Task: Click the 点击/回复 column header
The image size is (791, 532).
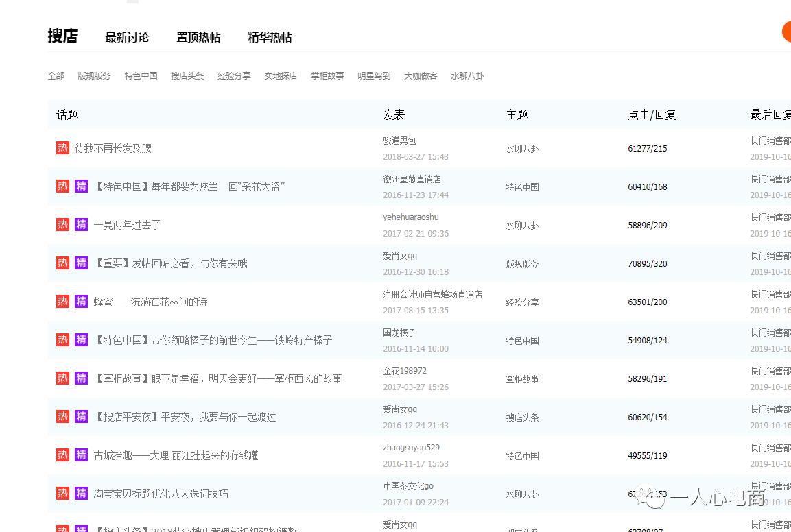Action: click(652, 114)
